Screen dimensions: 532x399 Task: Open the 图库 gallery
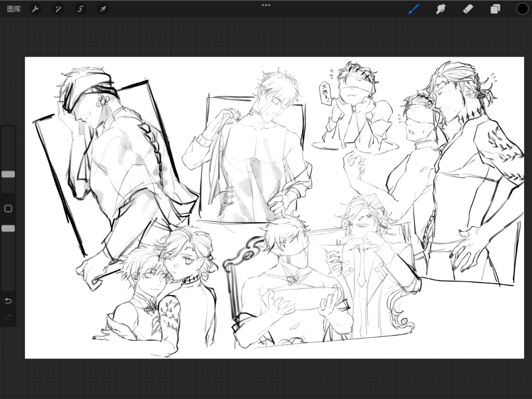click(x=14, y=9)
